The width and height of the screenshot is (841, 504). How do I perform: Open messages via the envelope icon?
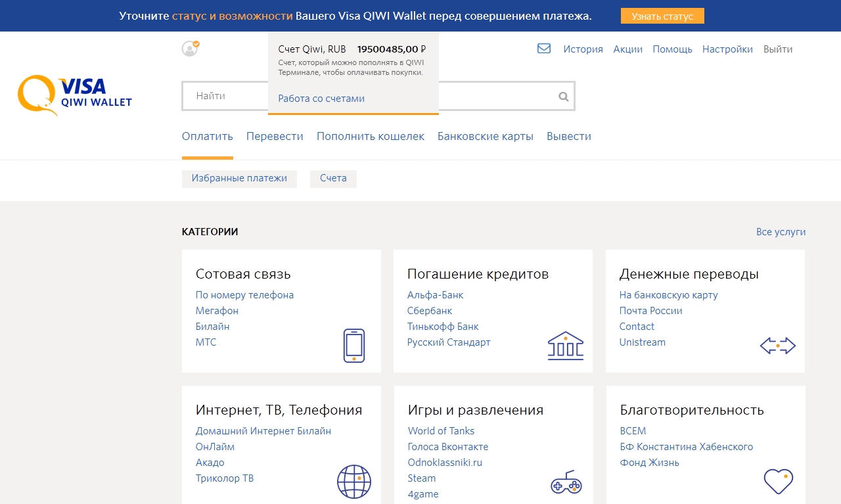point(544,49)
